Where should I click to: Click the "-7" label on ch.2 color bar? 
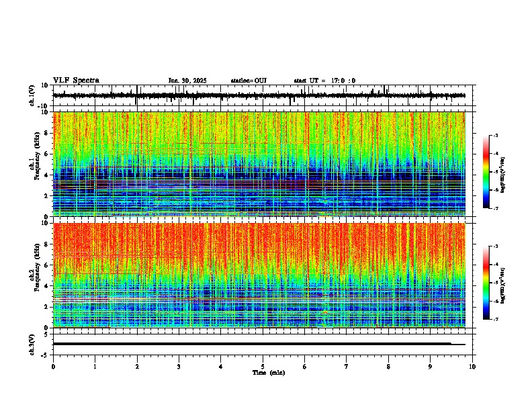coord(495,319)
